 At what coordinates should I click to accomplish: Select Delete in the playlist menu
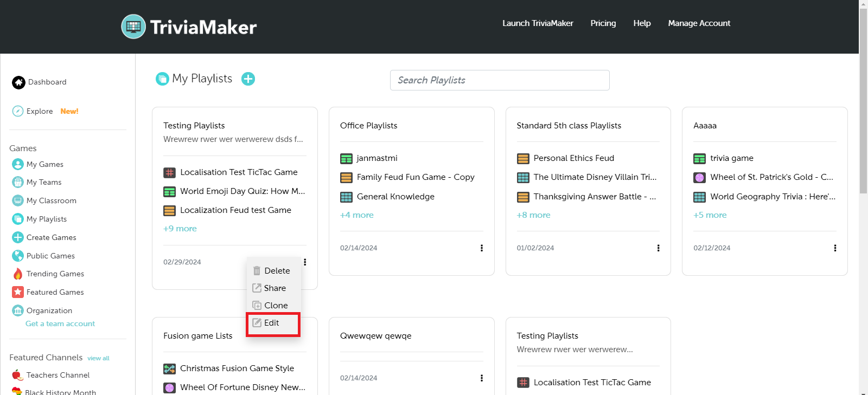(277, 271)
